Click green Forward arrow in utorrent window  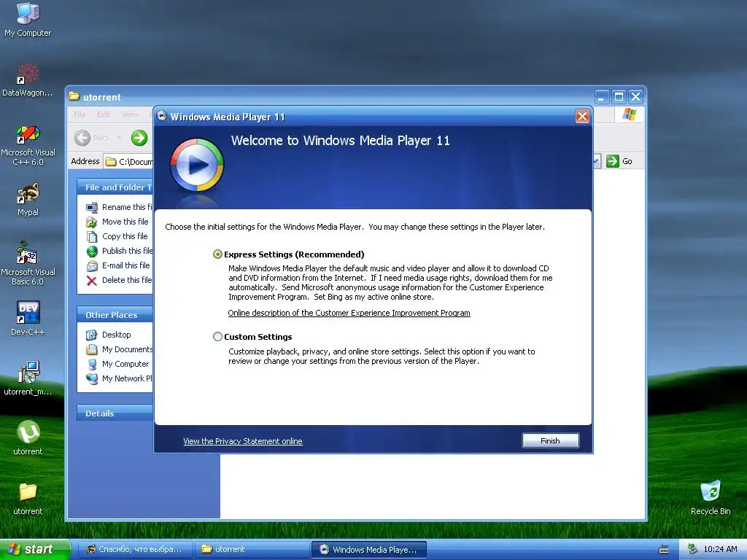139,138
